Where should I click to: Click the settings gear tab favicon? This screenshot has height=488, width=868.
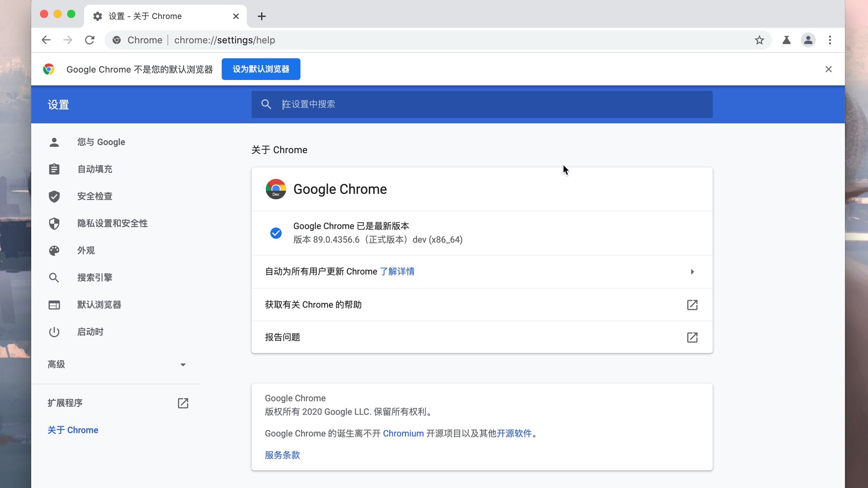click(98, 16)
